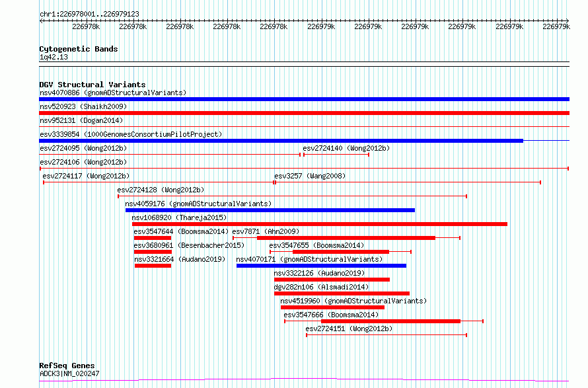The height and width of the screenshot is (388, 588).
Task: Click dgv282n106 (Alsmadi2014) label
Action: click(321, 287)
